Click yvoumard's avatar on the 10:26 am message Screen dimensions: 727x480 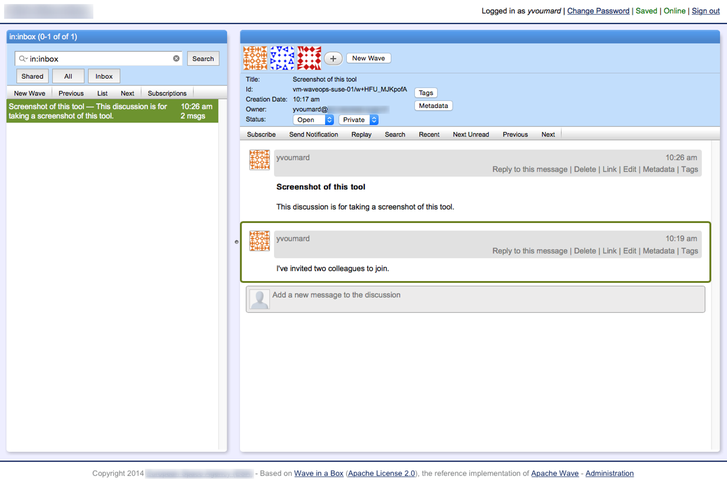(x=259, y=160)
